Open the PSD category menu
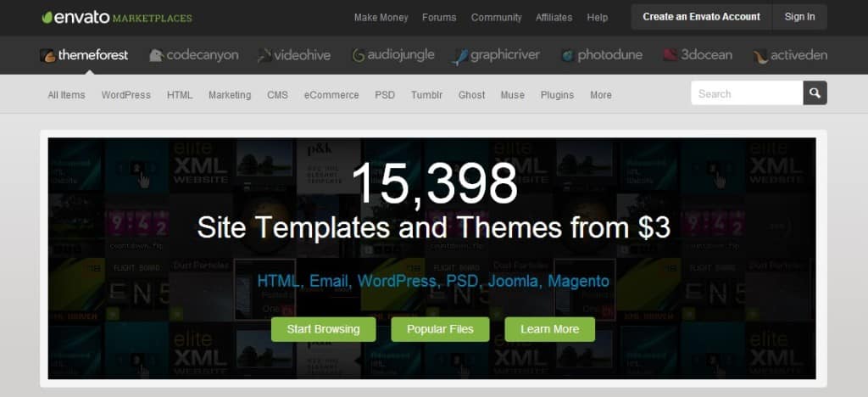Viewport: 868px width, 397px height. coord(385,95)
